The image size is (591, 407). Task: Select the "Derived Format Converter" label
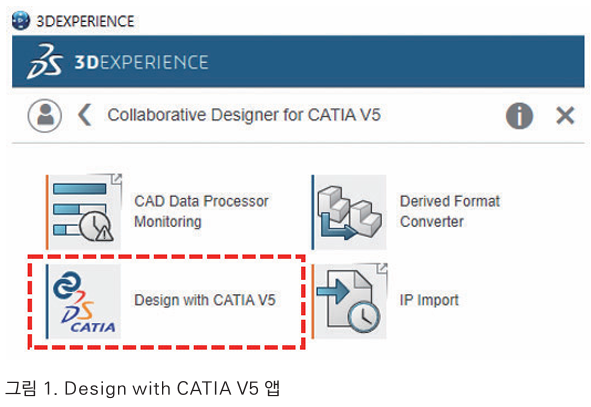[450, 211]
